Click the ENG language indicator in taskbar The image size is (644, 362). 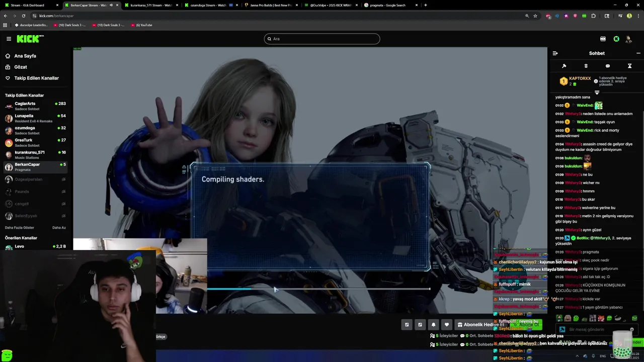[x=603, y=356]
